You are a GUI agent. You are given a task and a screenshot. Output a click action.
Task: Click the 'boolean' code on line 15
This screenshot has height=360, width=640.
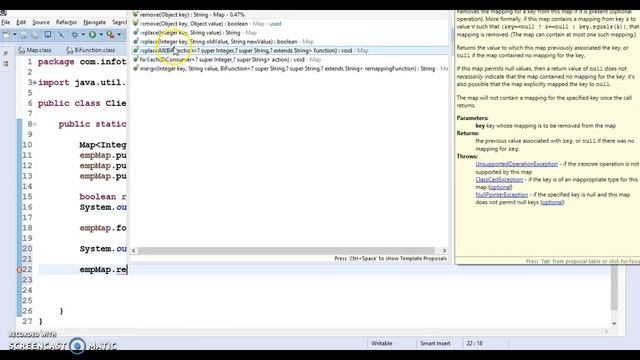coord(98,197)
